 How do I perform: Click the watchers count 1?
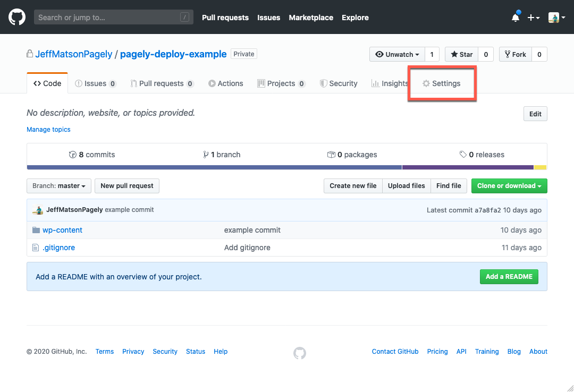(432, 54)
